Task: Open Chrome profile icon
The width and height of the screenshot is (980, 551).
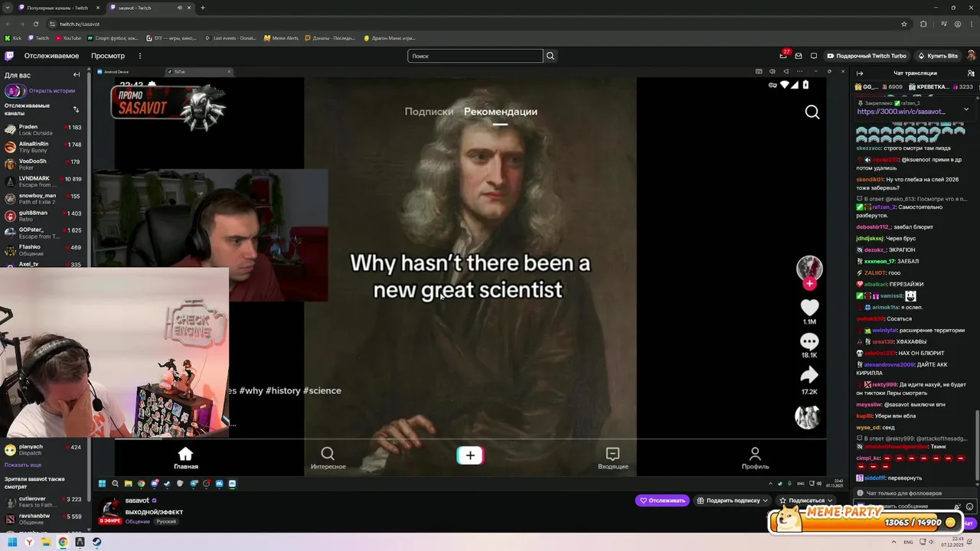Action: tap(958, 24)
